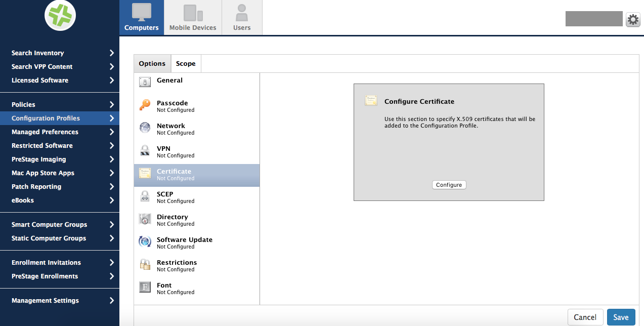Click the Configure Certificate heading
The height and width of the screenshot is (326, 644).
pyautogui.click(x=419, y=101)
